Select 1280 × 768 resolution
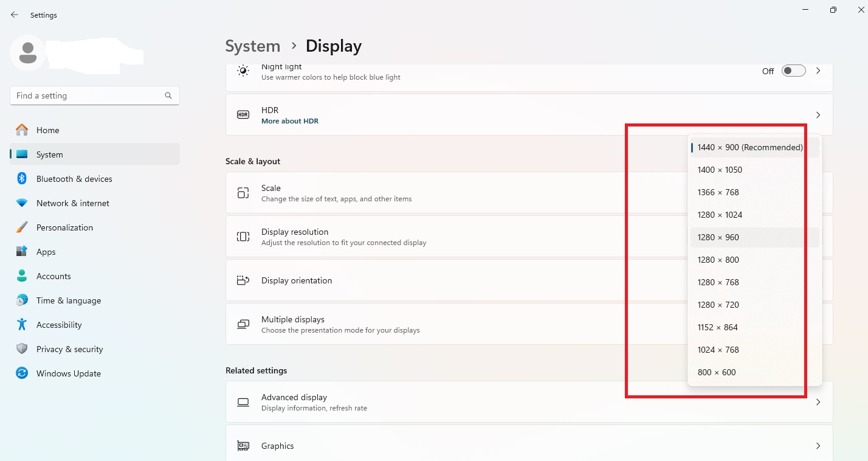The width and height of the screenshot is (868, 461). pyautogui.click(x=755, y=282)
